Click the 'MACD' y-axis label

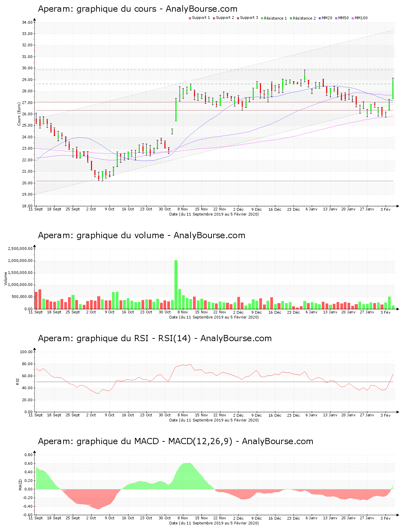coord(20,485)
